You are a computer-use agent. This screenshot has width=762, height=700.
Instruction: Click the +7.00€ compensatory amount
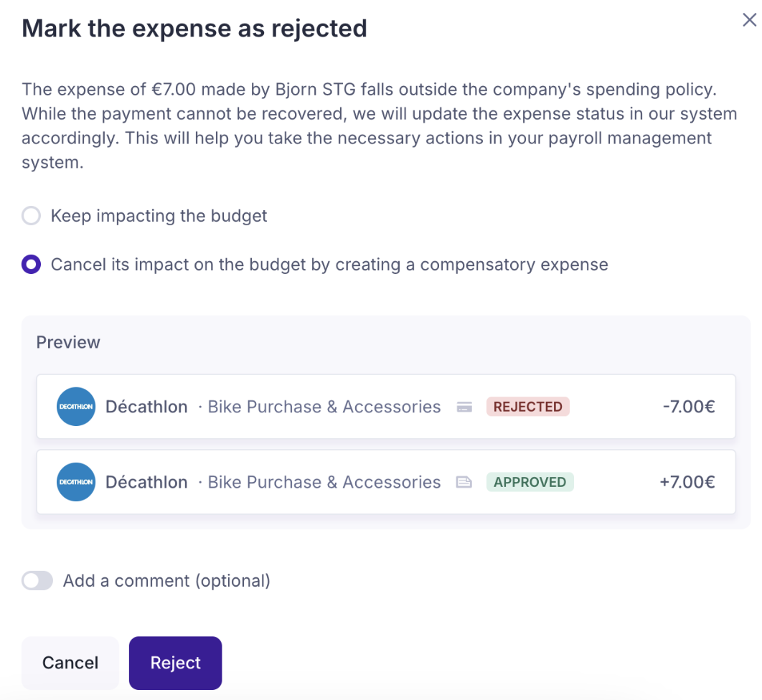(x=687, y=482)
